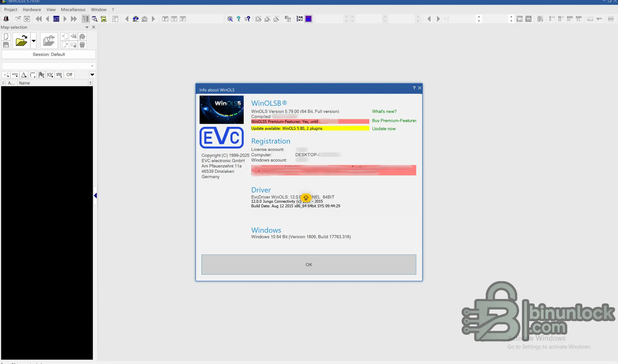618x364 pixels.
Task: Jump to last with double-right arrows
Action: pos(74,19)
